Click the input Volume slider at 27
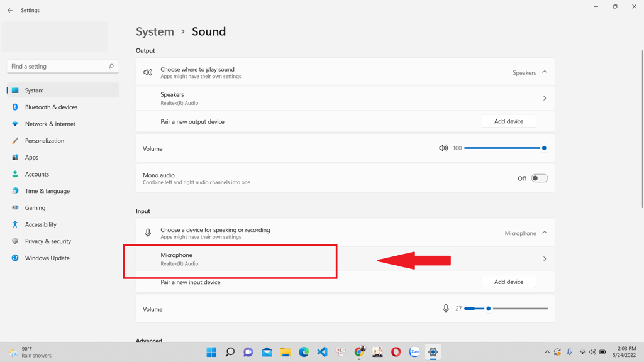The height and width of the screenshot is (362, 644). pos(506,309)
